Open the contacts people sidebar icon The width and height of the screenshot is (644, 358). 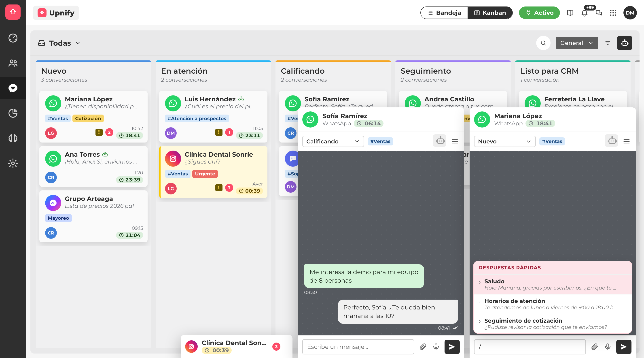tap(13, 63)
